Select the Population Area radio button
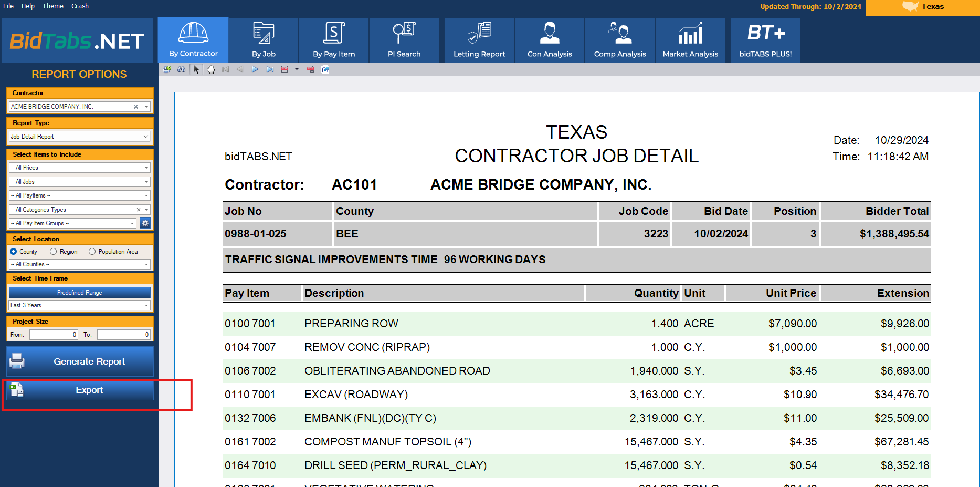 click(x=92, y=252)
